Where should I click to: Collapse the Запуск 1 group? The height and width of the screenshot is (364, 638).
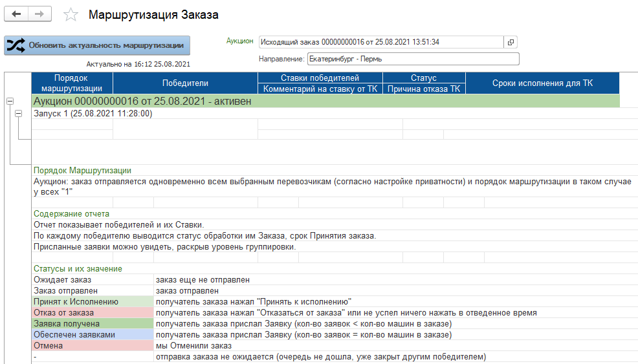(x=19, y=114)
